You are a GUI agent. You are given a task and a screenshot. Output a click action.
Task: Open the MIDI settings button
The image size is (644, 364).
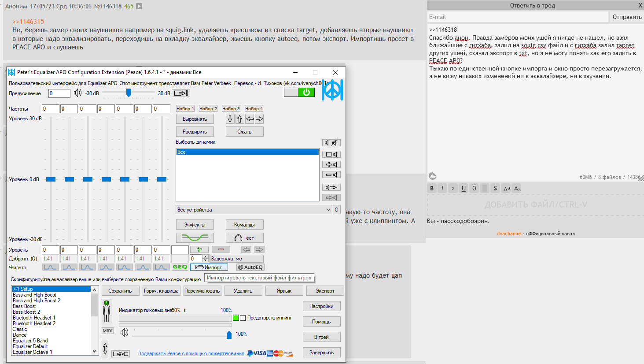[108, 331]
